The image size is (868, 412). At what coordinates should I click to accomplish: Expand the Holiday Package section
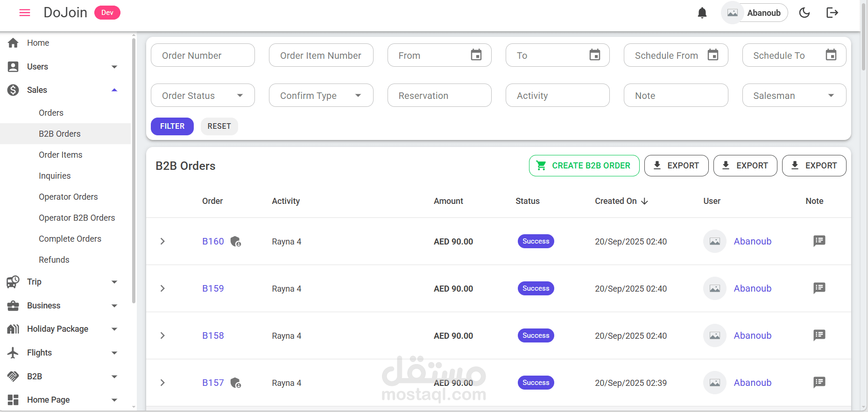click(65, 329)
